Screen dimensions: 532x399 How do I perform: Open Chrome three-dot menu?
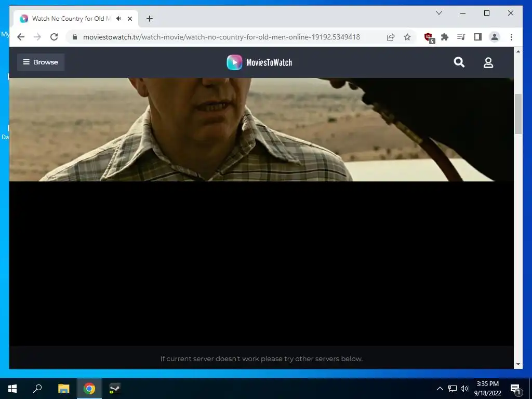click(511, 37)
